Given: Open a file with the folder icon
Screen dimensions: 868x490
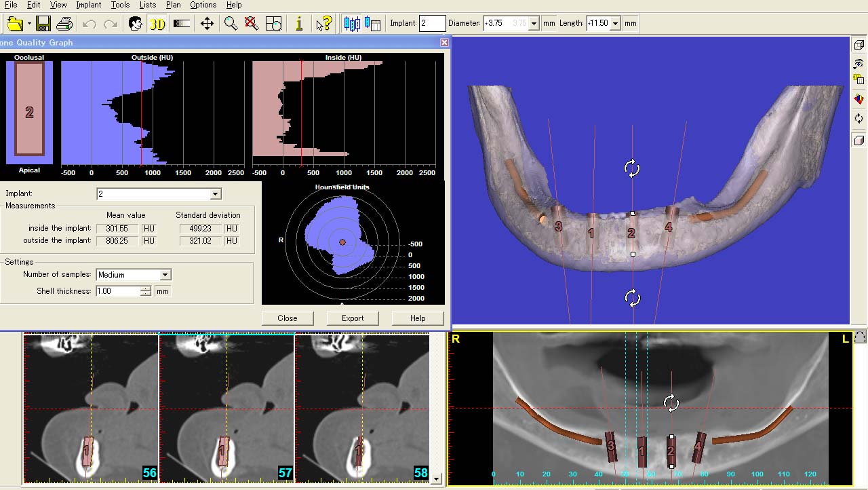Looking at the screenshot, I should click(14, 24).
